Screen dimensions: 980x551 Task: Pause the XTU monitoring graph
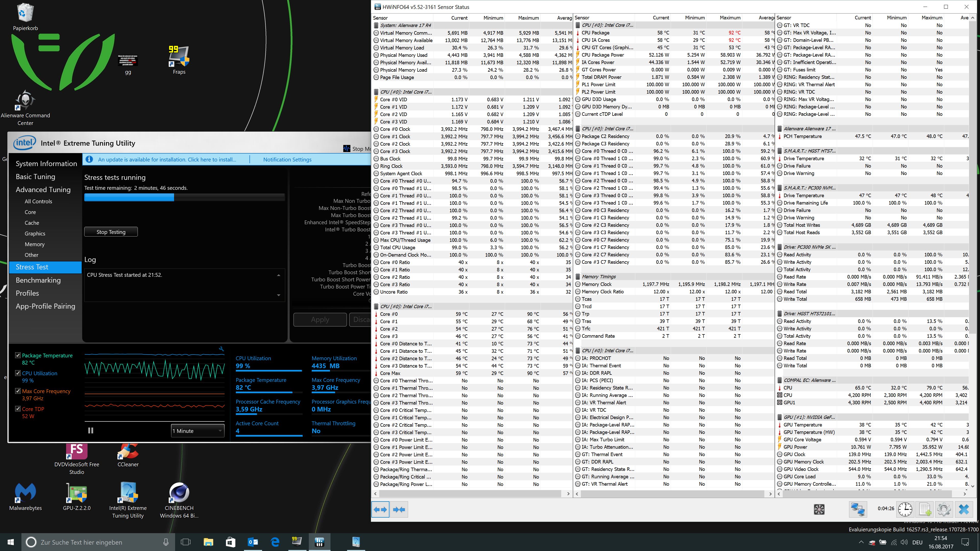(x=91, y=430)
